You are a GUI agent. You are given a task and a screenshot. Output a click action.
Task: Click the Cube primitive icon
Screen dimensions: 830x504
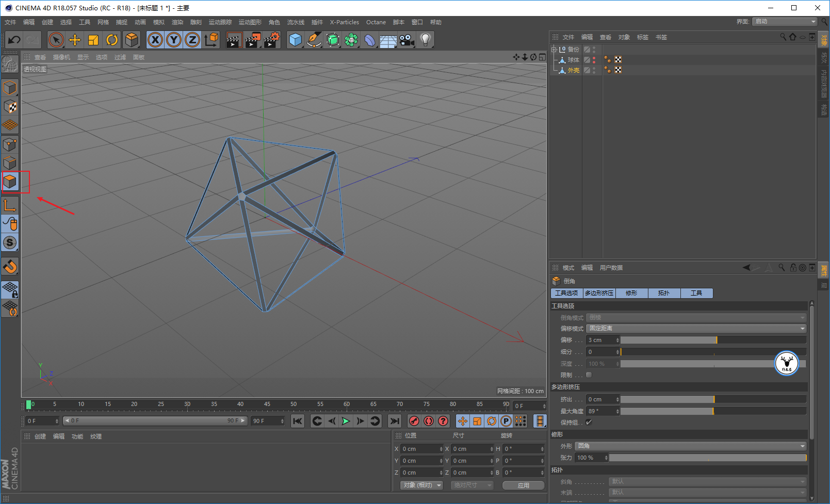coord(295,40)
